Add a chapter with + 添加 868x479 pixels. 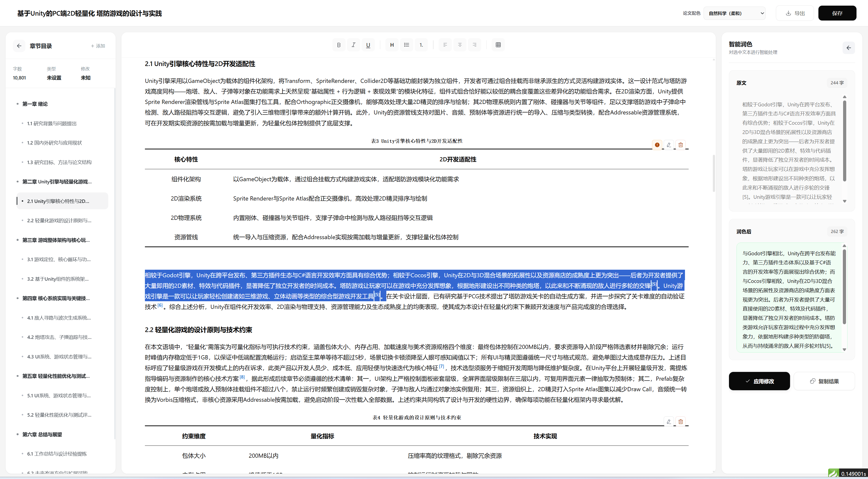98,46
